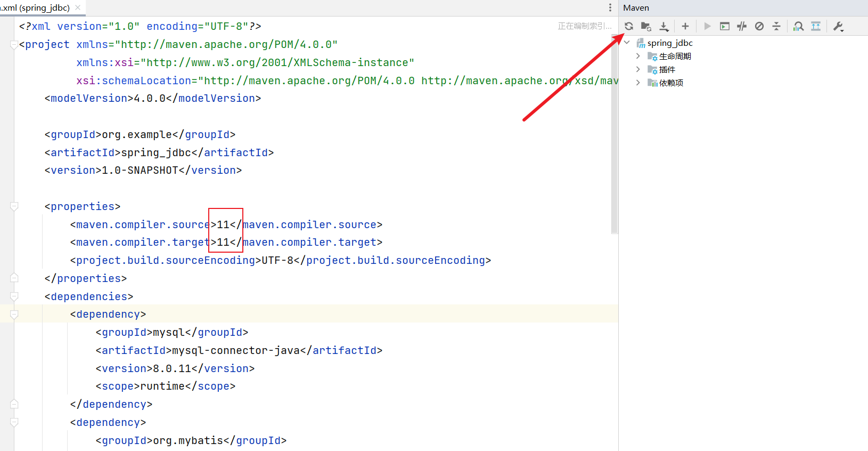868x451 pixels.
Task: Click the Maven panel title
Action: point(636,7)
